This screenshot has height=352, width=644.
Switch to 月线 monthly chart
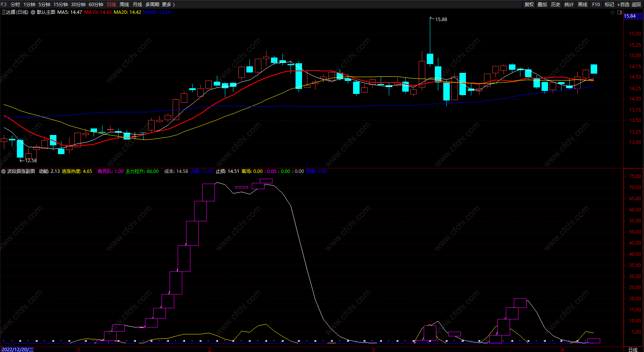pos(137,5)
